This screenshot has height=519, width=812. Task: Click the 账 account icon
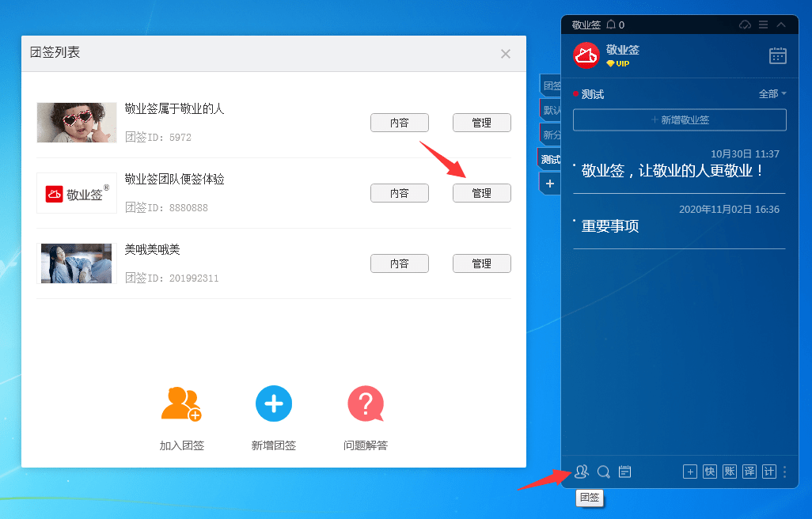click(730, 472)
